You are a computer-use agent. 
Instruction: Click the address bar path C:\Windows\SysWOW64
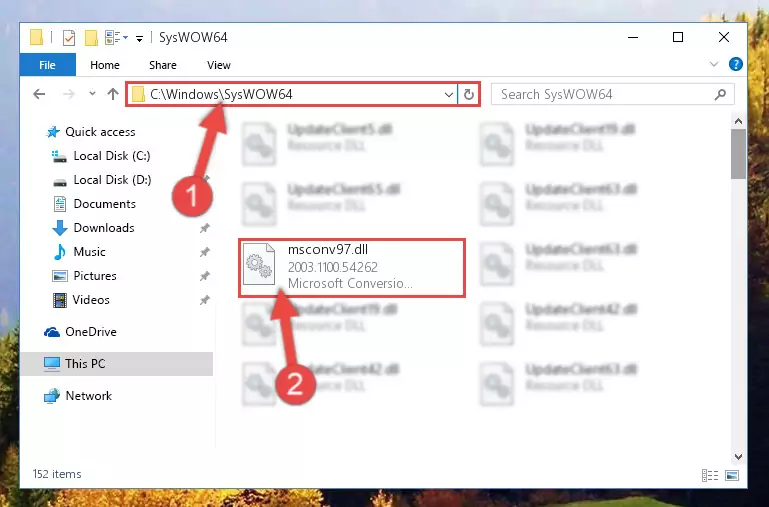[x=221, y=94]
